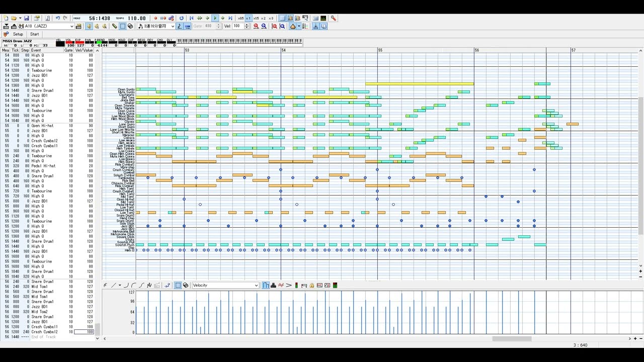Image resolution: width=644 pixels, height=362 pixels.
Task: Toggle the note-entry mode button beside note length
Action: 180,26
